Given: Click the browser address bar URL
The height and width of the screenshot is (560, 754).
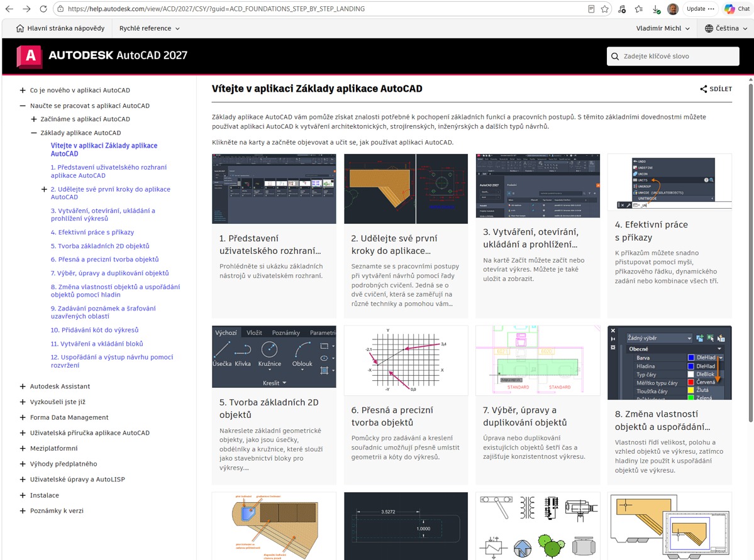Looking at the screenshot, I should 216,9.
